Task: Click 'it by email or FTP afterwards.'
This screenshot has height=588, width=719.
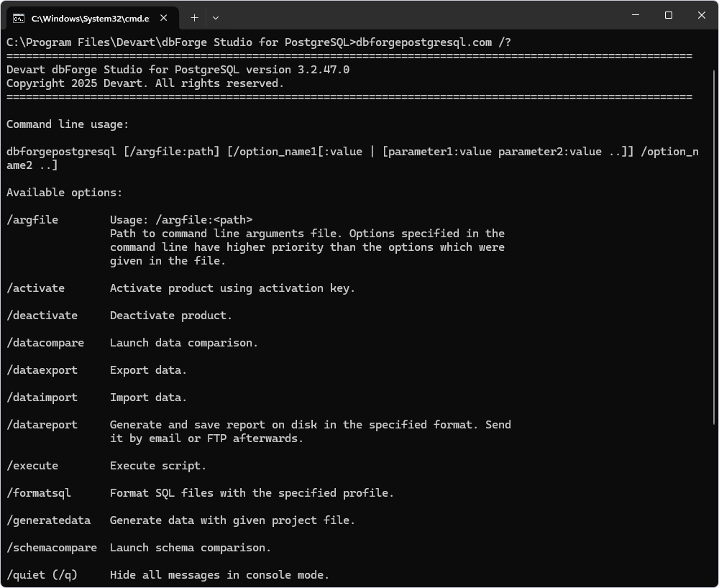Action: pos(207,438)
